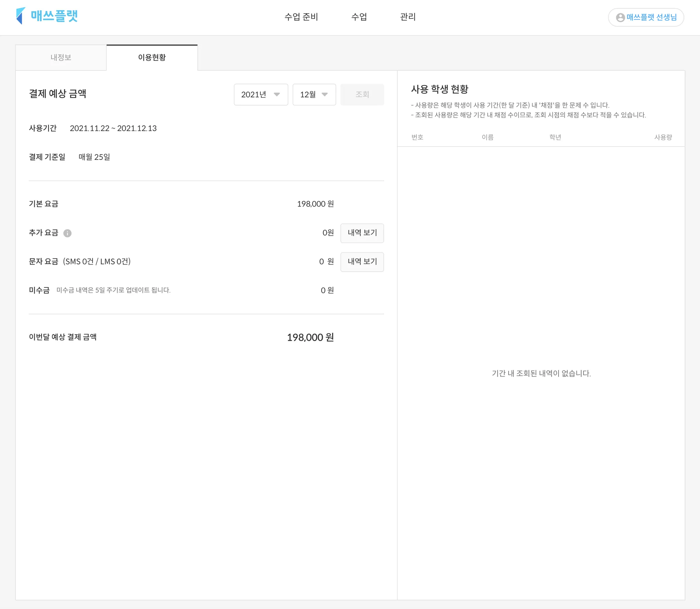This screenshot has height=609, width=700.
Task: View details for 문자 요금
Action: click(x=362, y=262)
